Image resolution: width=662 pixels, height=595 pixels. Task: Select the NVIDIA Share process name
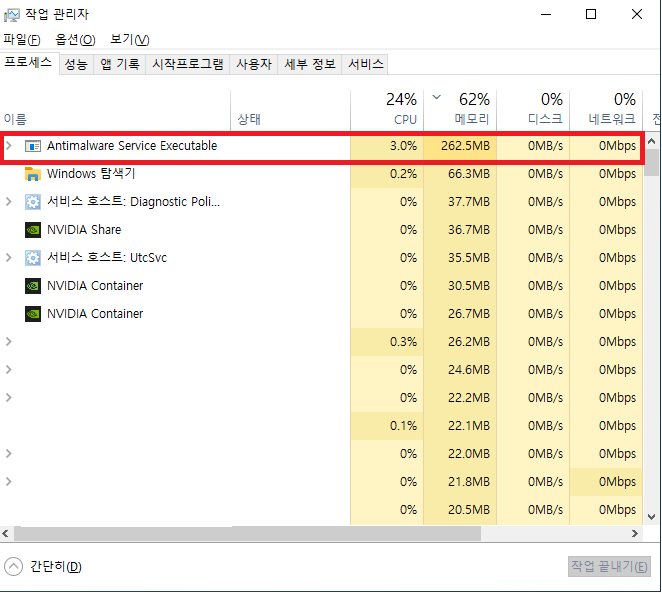(84, 230)
